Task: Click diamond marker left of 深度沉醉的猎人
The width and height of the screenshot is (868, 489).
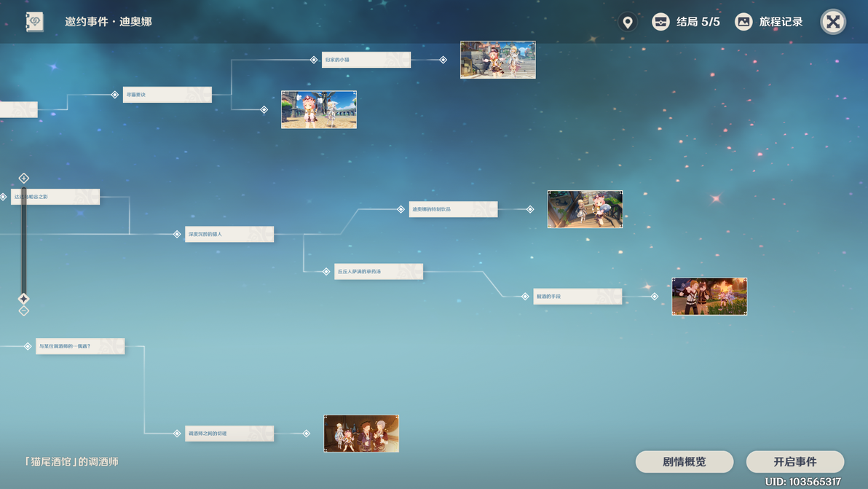Action: click(177, 234)
